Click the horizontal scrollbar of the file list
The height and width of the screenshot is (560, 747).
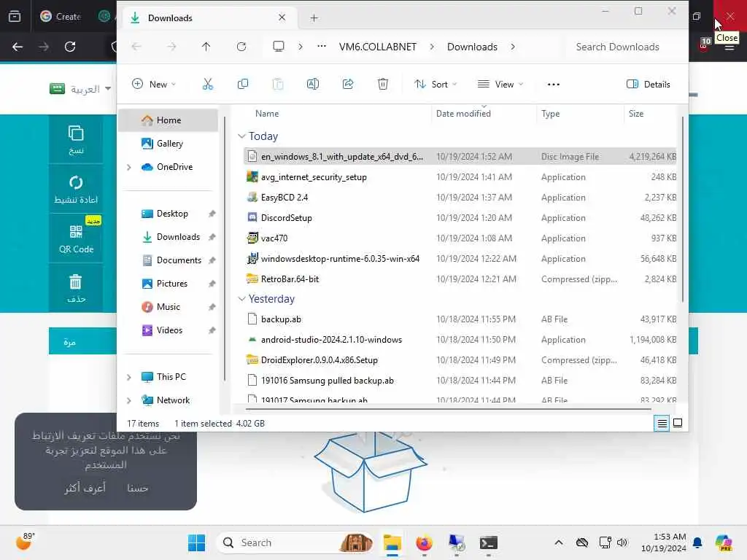coord(448,408)
